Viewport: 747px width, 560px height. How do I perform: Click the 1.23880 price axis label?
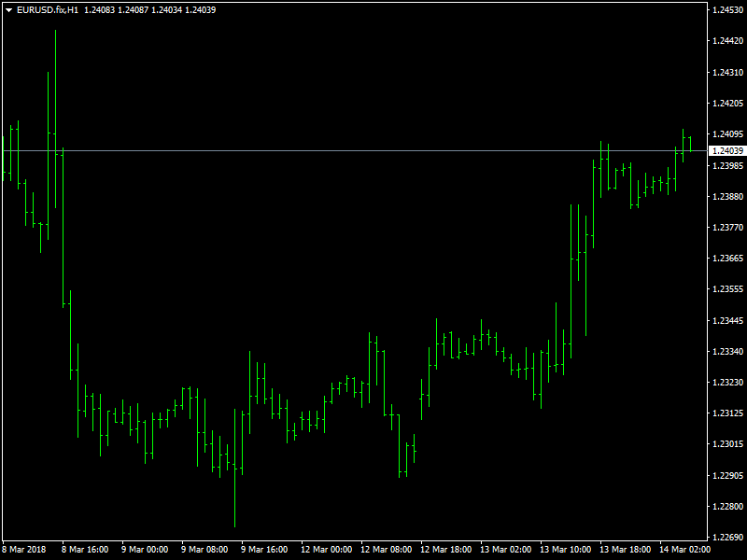(727, 196)
